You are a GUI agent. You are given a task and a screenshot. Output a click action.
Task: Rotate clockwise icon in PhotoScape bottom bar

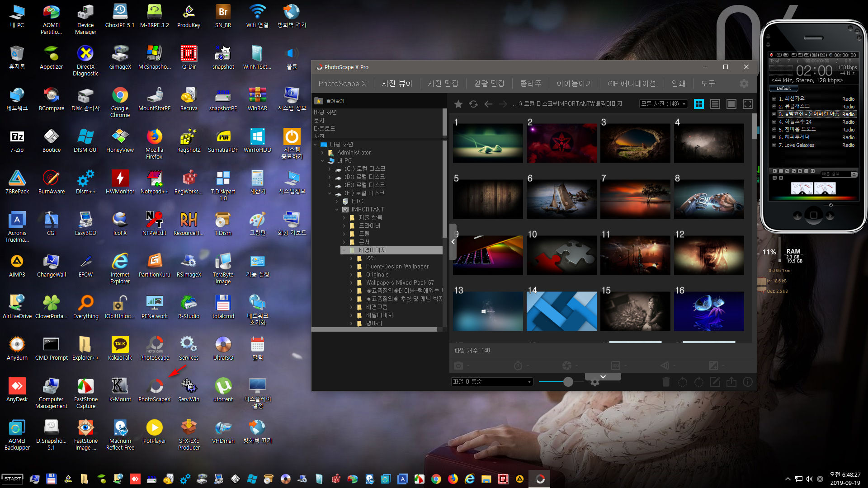(x=698, y=382)
